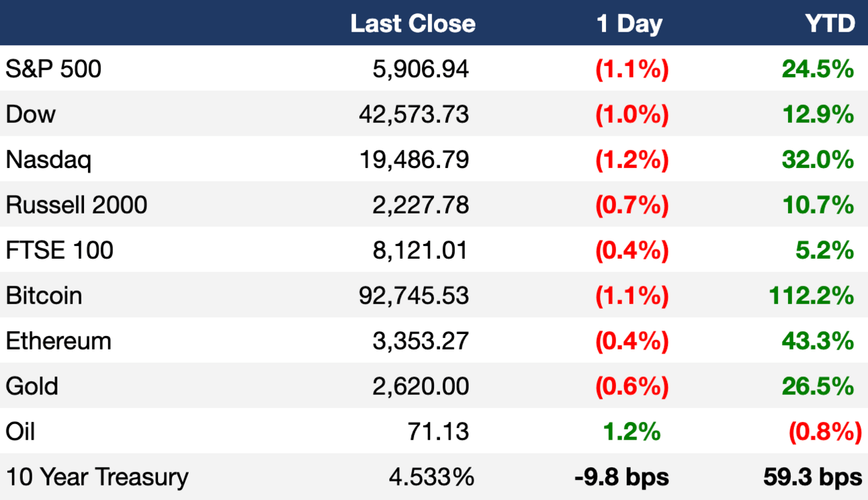This screenshot has height=500, width=868.
Task: Click the Ethereum row label
Action: click(x=58, y=341)
